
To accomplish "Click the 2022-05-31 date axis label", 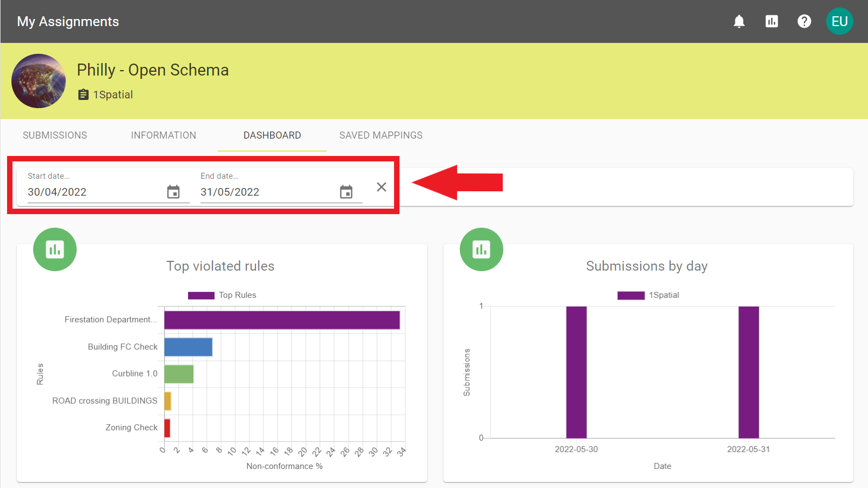I will (748, 449).
